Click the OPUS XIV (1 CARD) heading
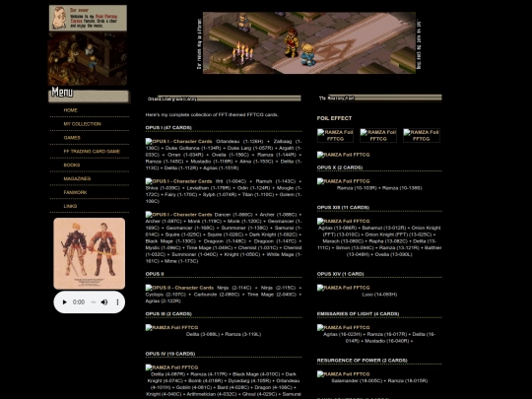Screen dimensions: 532x399 click(x=340, y=274)
